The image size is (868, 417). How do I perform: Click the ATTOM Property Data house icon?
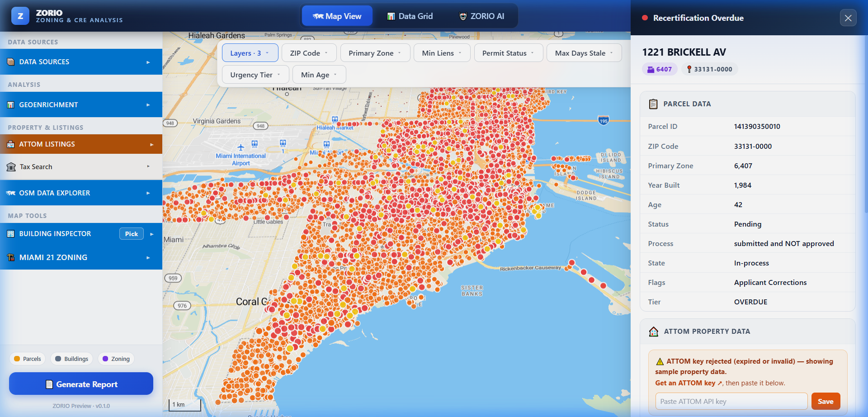(x=654, y=332)
